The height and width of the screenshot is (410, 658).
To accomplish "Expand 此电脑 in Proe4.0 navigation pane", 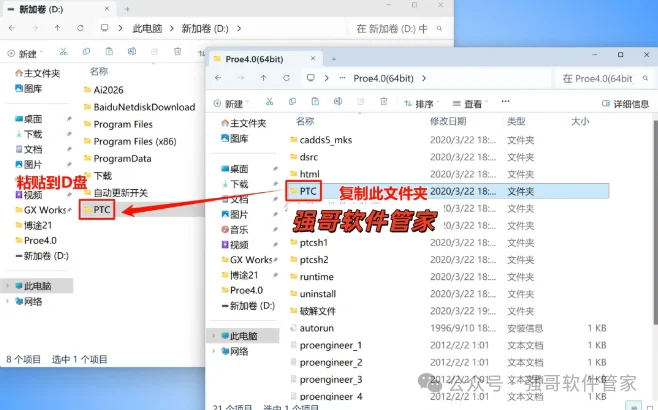I will pyautogui.click(x=214, y=336).
